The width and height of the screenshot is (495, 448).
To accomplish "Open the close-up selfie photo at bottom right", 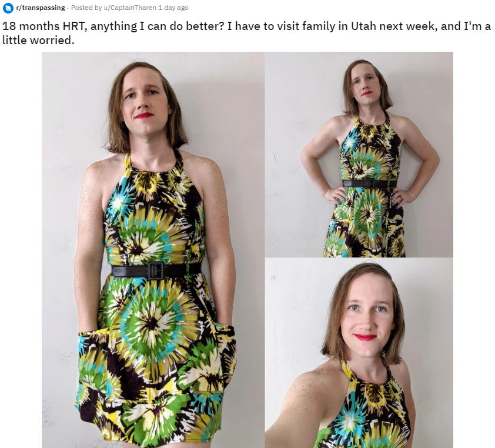I will [x=359, y=353].
